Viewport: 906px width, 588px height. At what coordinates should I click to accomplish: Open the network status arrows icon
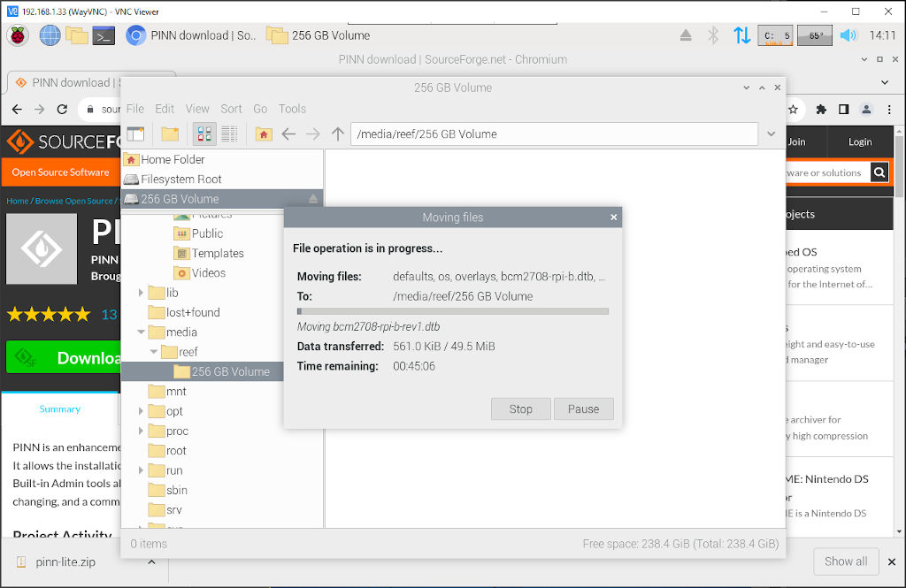pos(742,35)
